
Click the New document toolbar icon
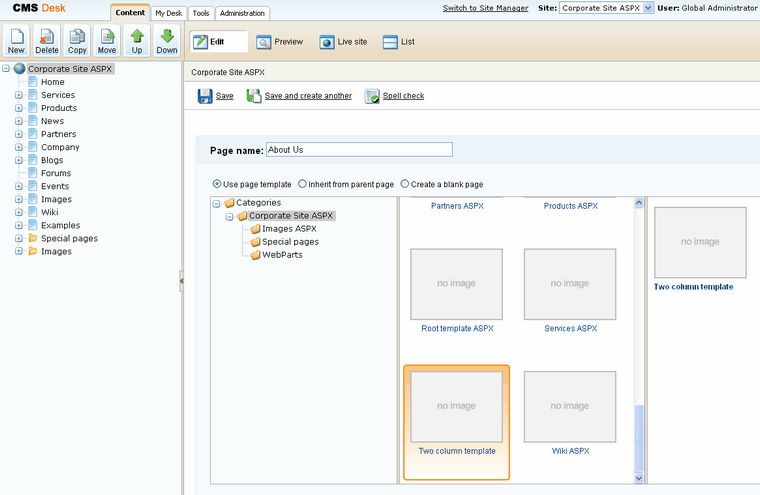16,41
